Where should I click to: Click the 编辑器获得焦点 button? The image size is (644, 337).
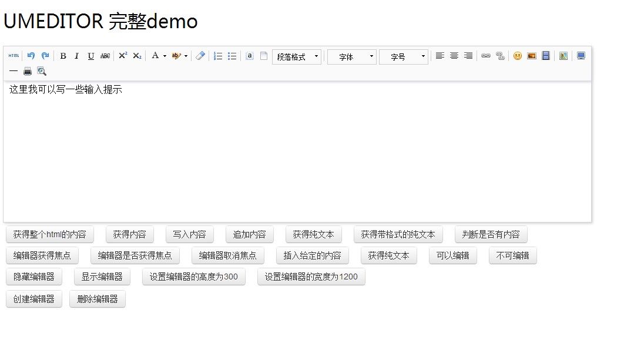[42, 256]
